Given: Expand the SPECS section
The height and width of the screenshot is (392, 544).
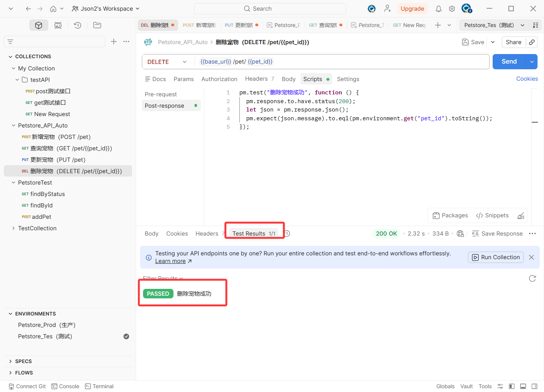Looking at the screenshot, I should point(10,361).
